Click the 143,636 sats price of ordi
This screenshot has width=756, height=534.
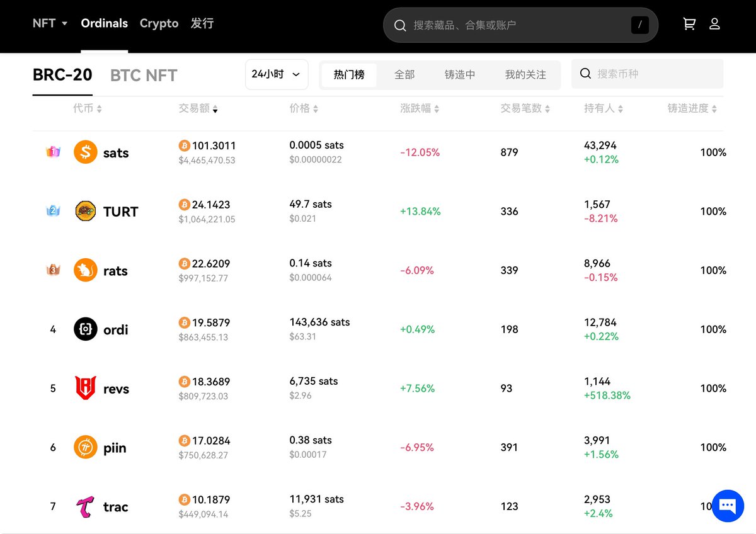click(319, 322)
